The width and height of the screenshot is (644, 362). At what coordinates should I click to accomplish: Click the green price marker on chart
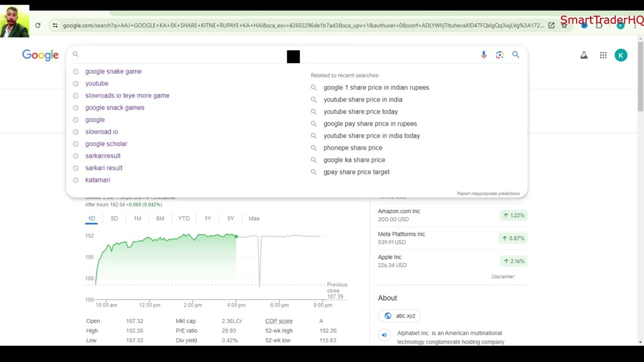pos(236,236)
